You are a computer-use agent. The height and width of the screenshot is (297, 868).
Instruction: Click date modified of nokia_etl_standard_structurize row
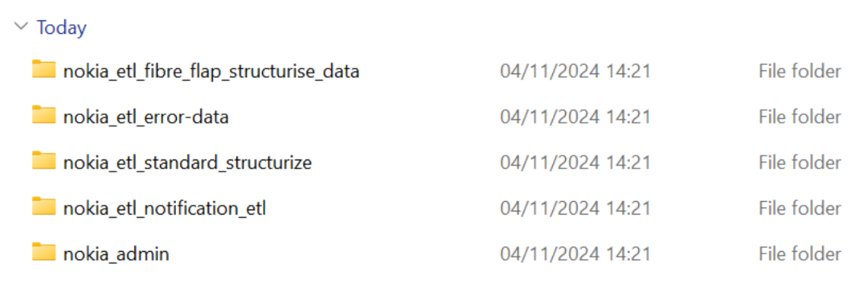pos(575,163)
